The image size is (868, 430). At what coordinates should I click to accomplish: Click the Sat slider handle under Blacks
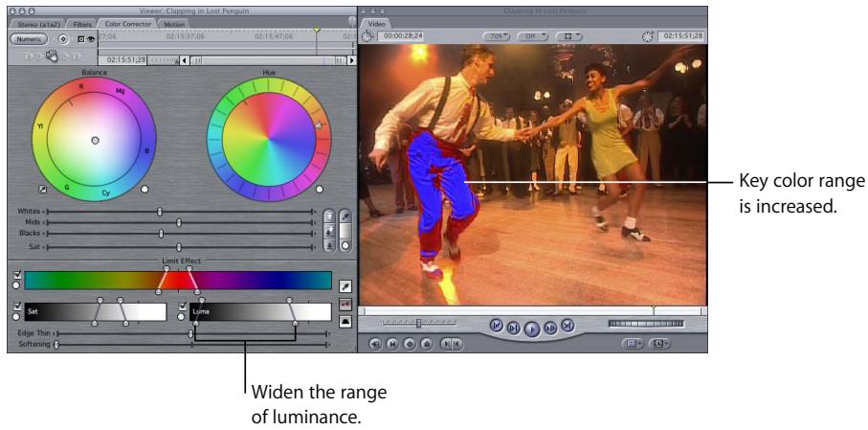coord(179,247)
